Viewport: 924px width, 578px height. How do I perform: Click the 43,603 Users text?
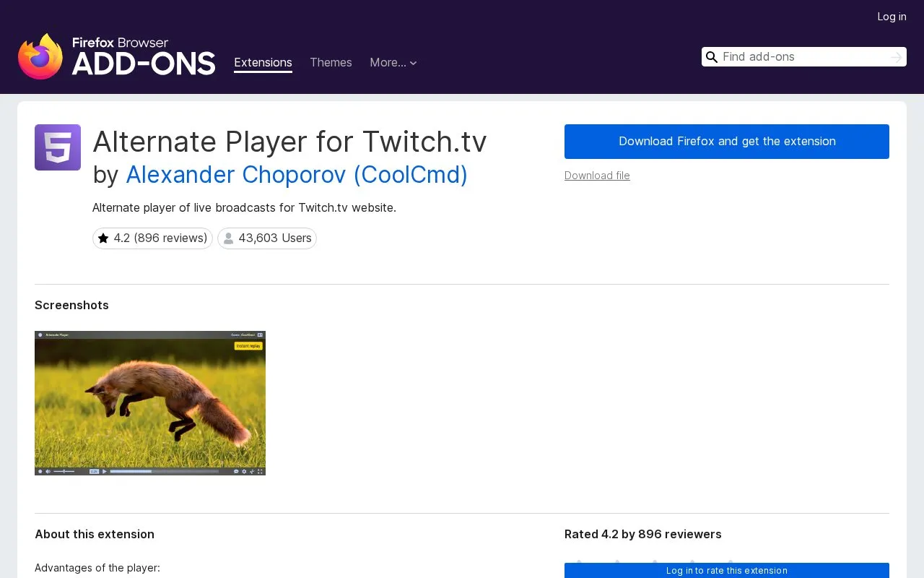275,238
